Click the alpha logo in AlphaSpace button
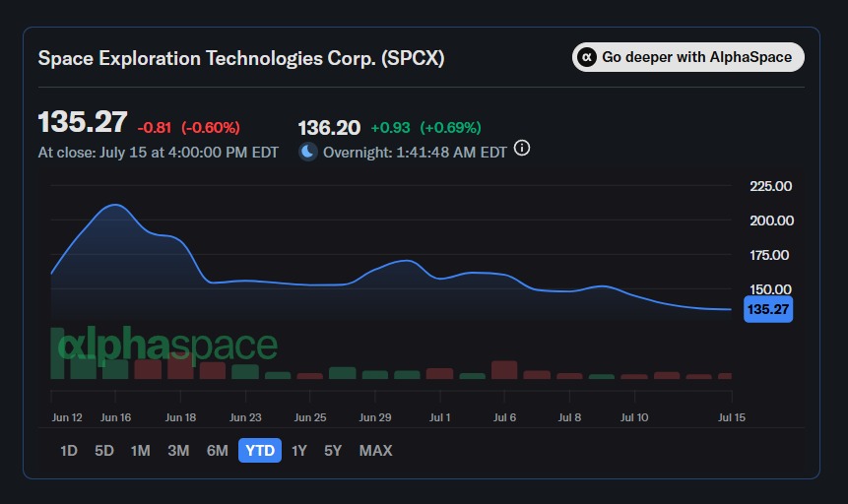The height and width of the screenshot is (504, 848). (587, 57)
